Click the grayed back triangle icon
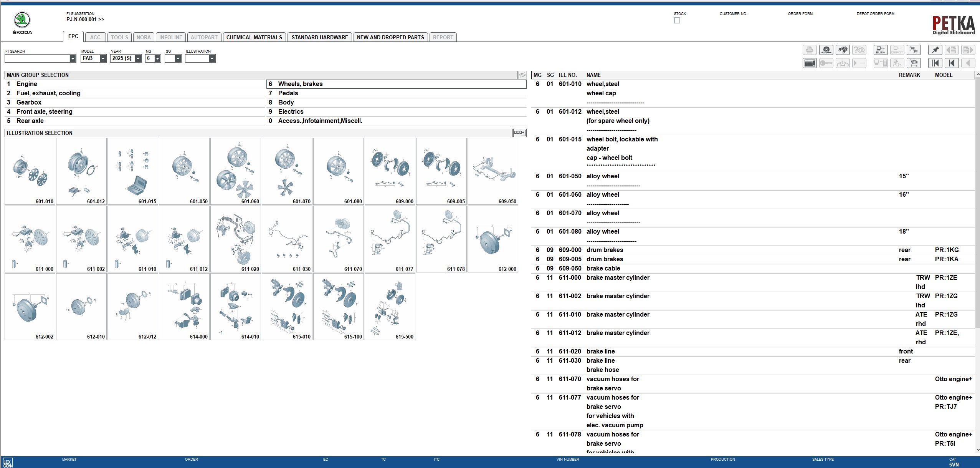Screen dimensions: 980x468 [968, 63]
